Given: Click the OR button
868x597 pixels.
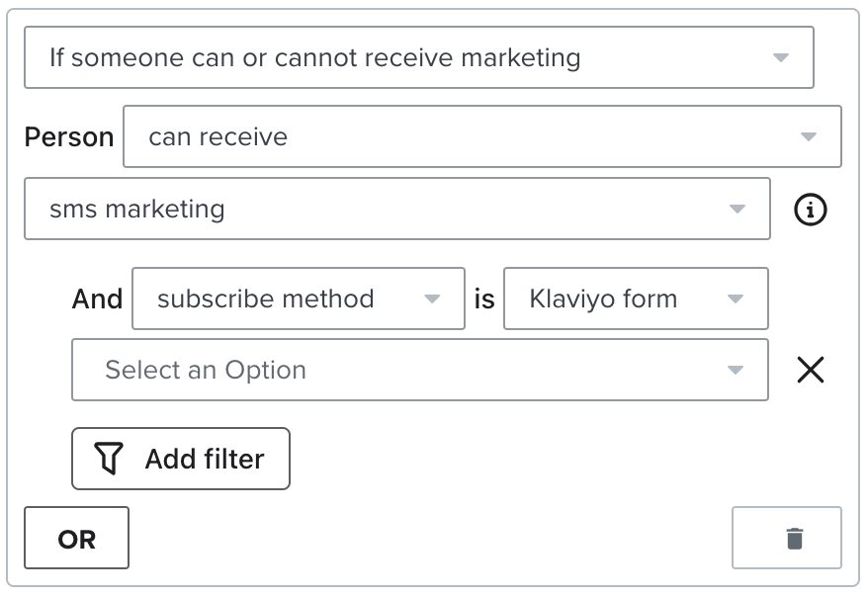Looking at the screenshot, I should 77,539.
